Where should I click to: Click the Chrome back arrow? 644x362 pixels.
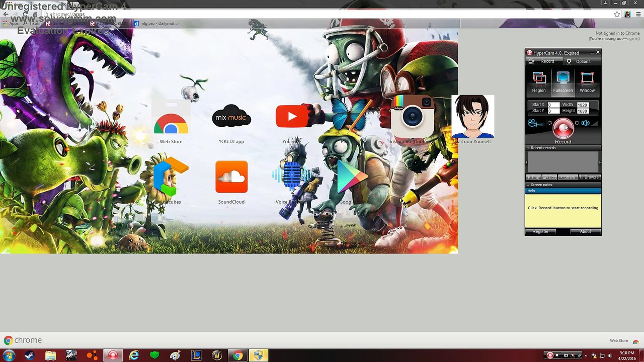pyautogui.click(x=6, y=15)
